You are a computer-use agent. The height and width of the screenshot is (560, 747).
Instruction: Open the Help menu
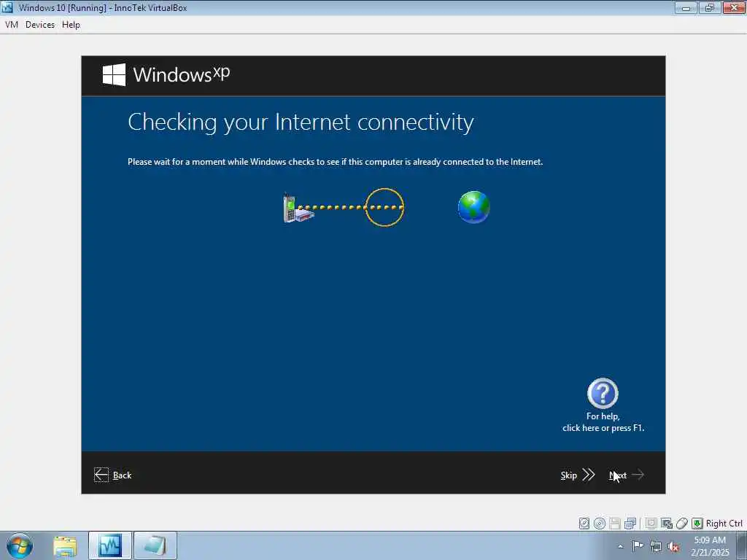(71, 25)
